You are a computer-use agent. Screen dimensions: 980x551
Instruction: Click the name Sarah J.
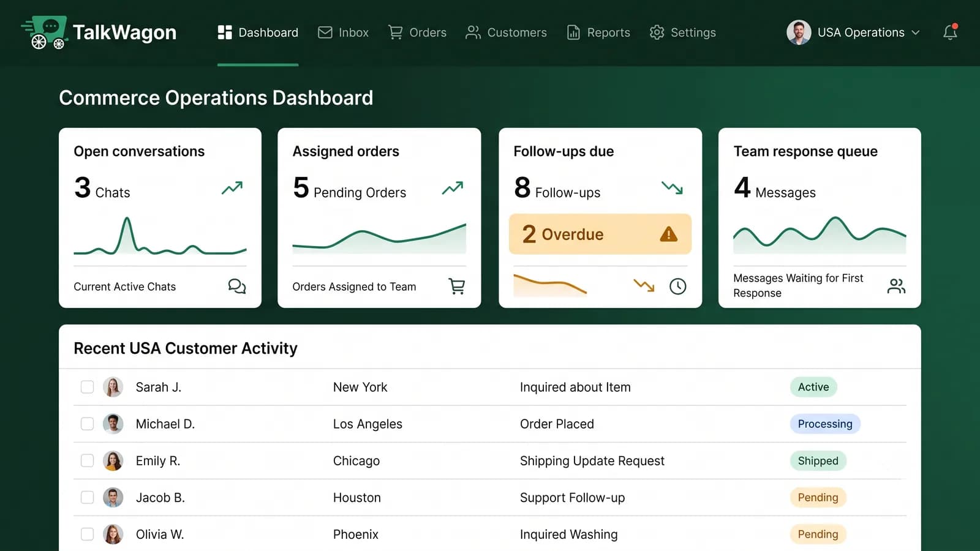(x=159, y=387)
